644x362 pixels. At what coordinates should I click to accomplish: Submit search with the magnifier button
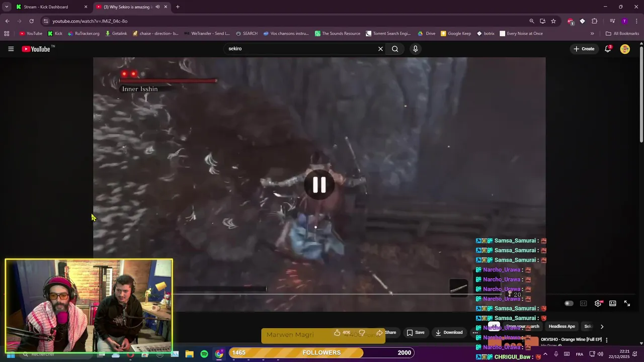tap(395, 49)
